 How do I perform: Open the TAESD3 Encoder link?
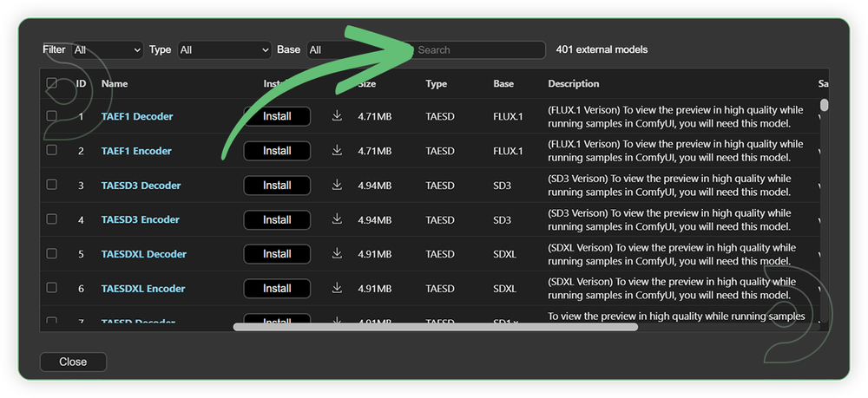tap(141, 219)
